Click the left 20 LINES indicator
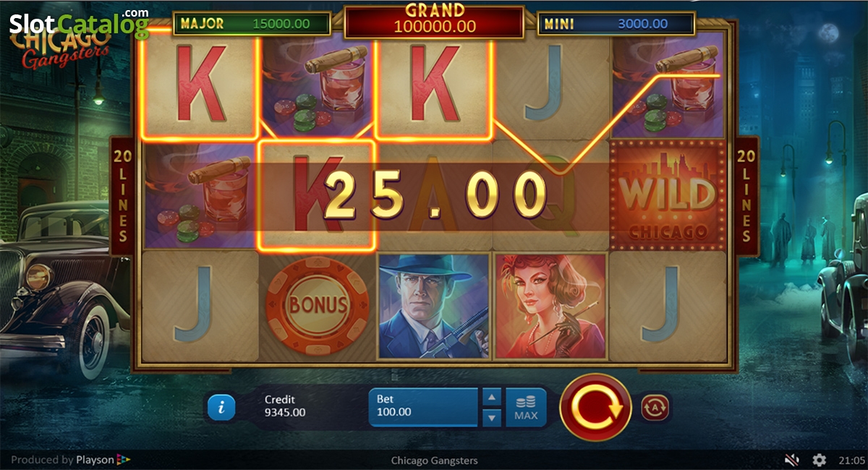Viewport: 868px width, 470px height. pos(122,196)
